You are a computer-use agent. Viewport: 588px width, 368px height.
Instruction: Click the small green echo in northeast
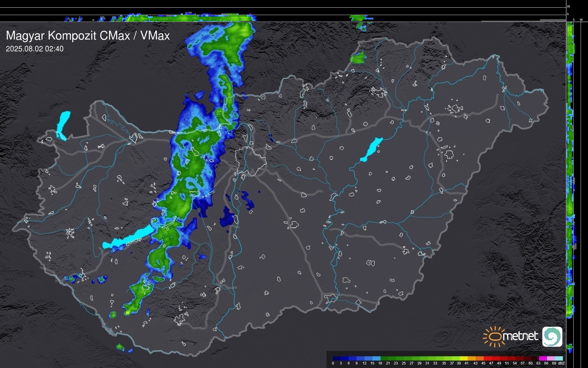358,58
